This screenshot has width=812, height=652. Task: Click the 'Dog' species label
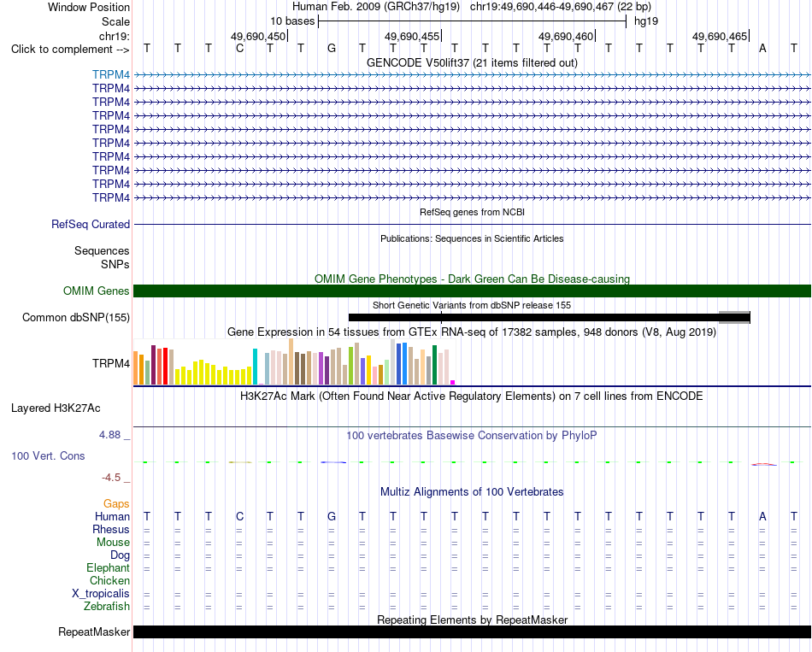120,555
